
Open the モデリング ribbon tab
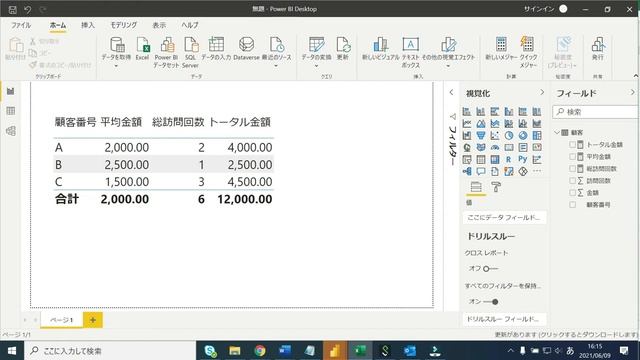point(124,25)
